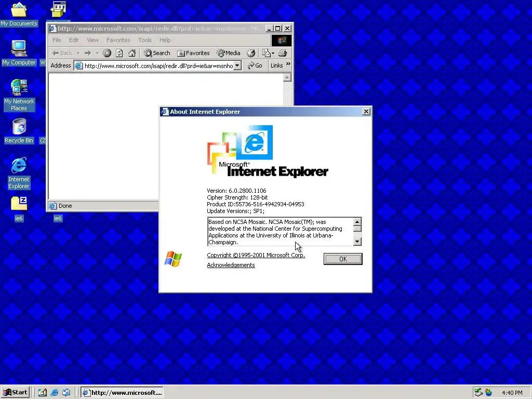This screenshot has width=532, height=399.
Task: Select the Update Versions:; SP1; text
Action: click(235, 211)
